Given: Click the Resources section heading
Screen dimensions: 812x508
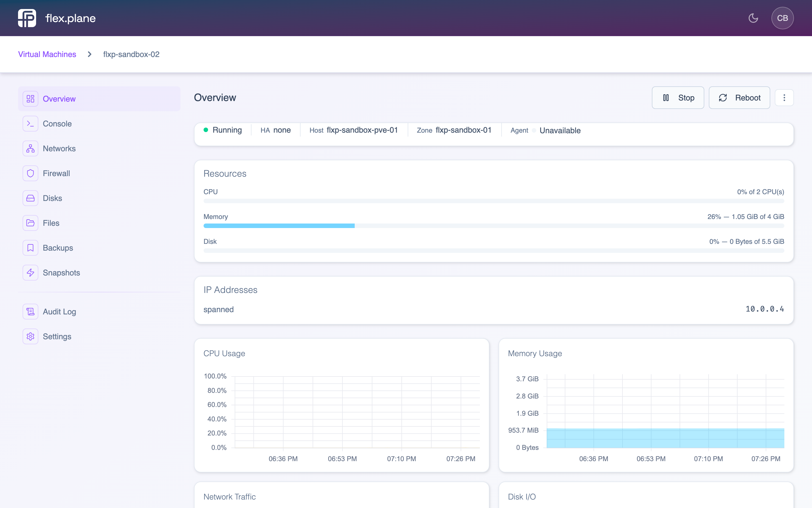Looking at the screenshot, I should [225, 173].
